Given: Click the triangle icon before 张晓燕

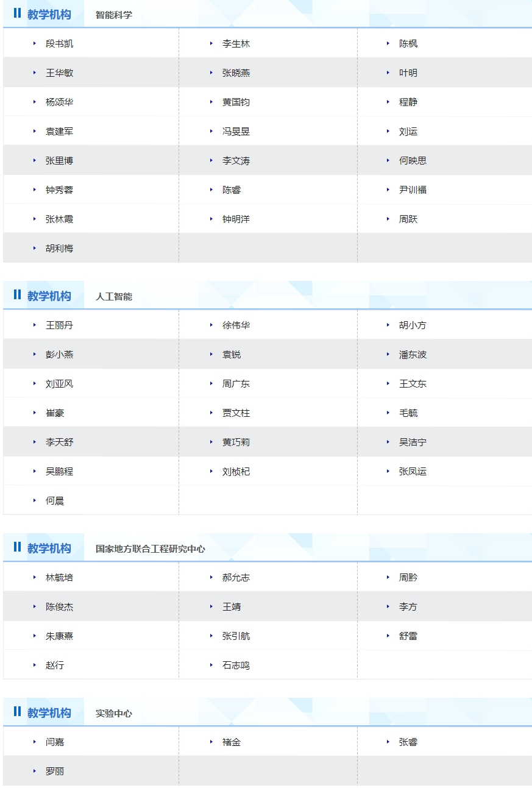Looking at the screenshot, I should 211,73.
